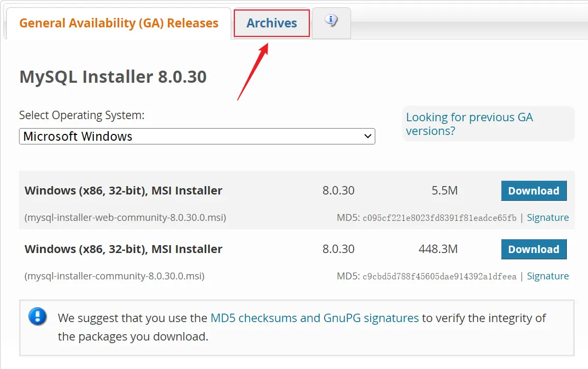Follow the Looking for previous GA versions link
Screen dimensions: 588x369
coord(469,124)
